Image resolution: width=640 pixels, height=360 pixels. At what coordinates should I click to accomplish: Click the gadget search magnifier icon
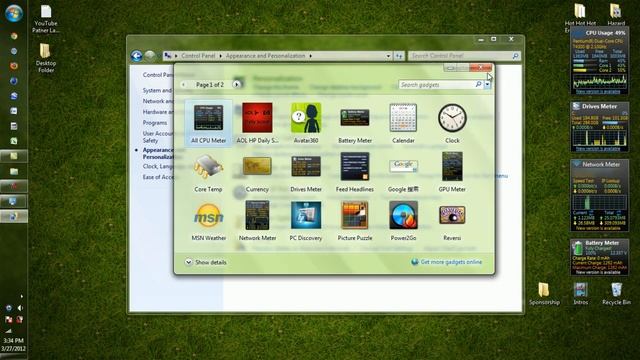click(478, 84)
